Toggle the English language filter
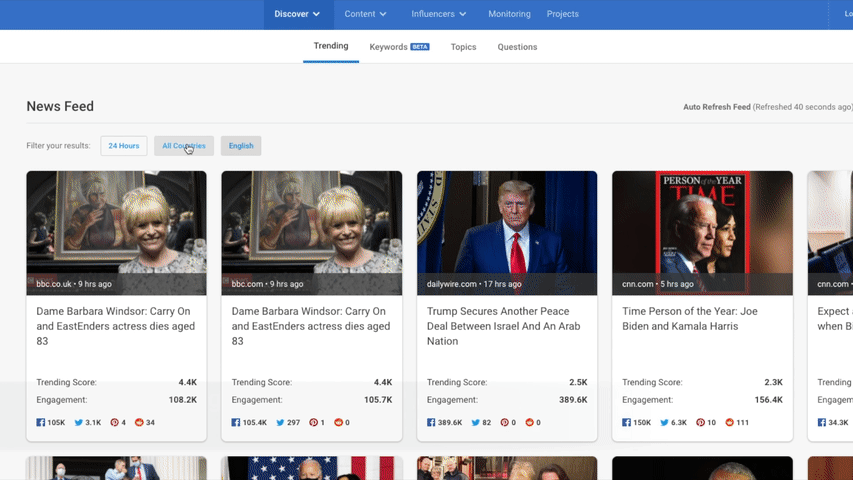The image size is (853, 480). (x=241, y=146)
